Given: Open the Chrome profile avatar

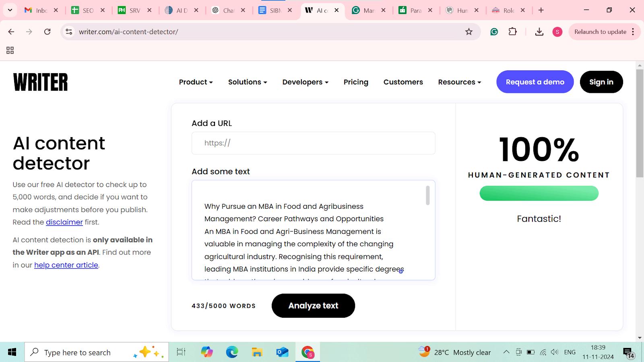Looking at the screenshot, I should 557,32.
